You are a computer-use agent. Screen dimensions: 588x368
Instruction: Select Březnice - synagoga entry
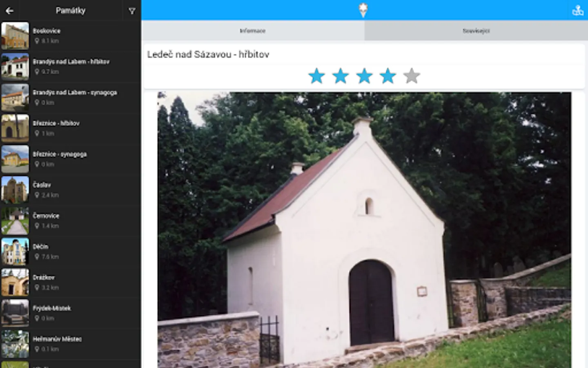71,159
